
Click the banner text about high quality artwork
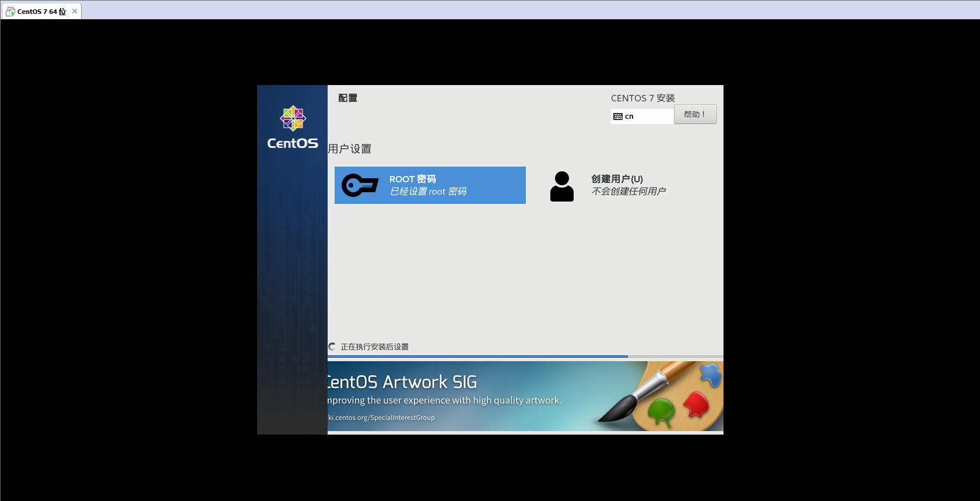(x=445, y=400)
